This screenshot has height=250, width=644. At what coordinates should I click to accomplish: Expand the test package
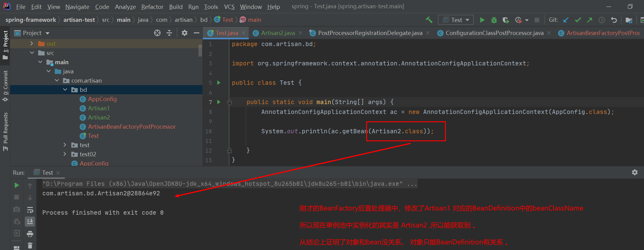click(x=65, y=145)
